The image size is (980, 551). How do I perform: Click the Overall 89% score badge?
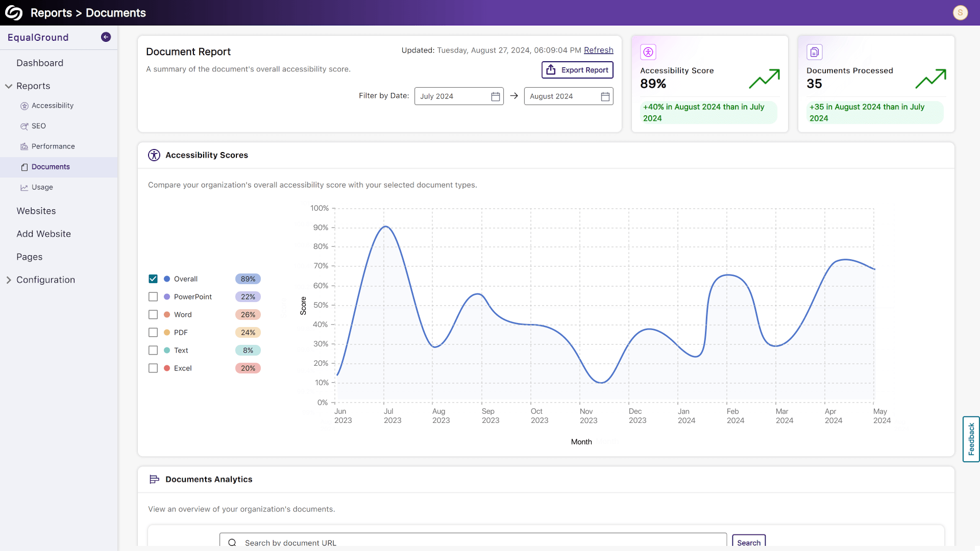(x=248, y=279)
